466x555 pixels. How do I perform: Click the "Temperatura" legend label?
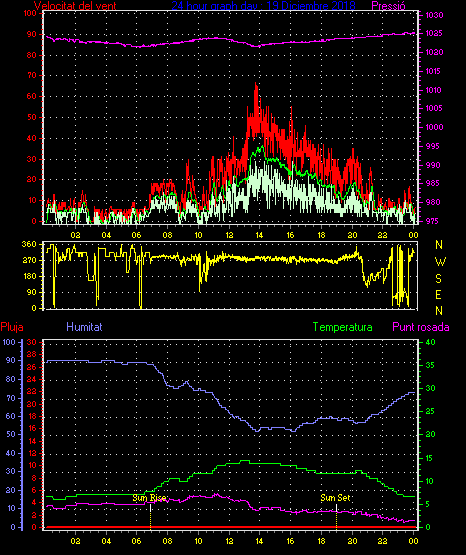tap(343, 327)
